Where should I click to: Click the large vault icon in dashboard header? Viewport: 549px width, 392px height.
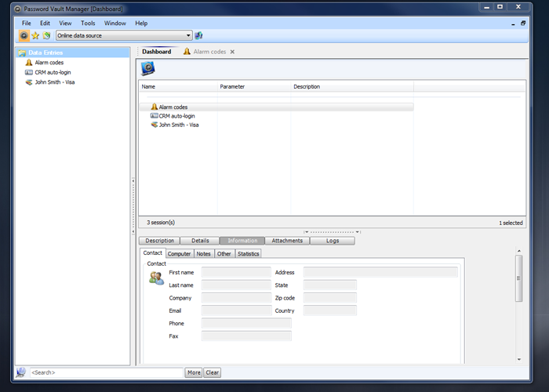[147, 68]
